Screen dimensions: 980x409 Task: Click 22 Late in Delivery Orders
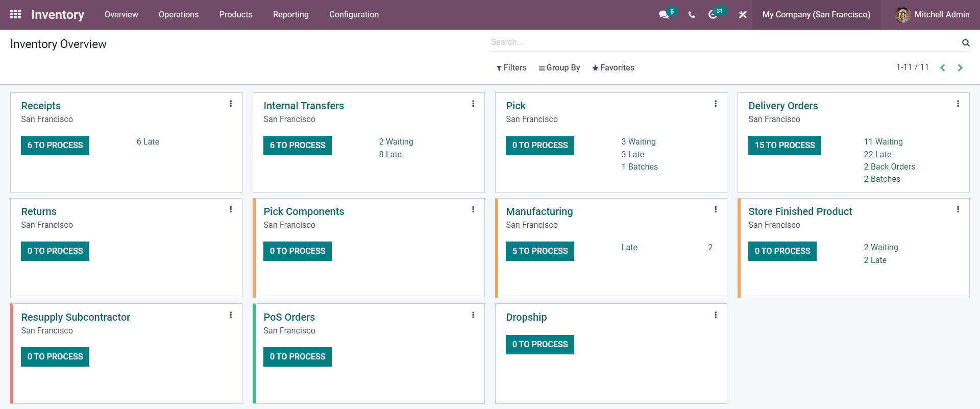(878, 155)
